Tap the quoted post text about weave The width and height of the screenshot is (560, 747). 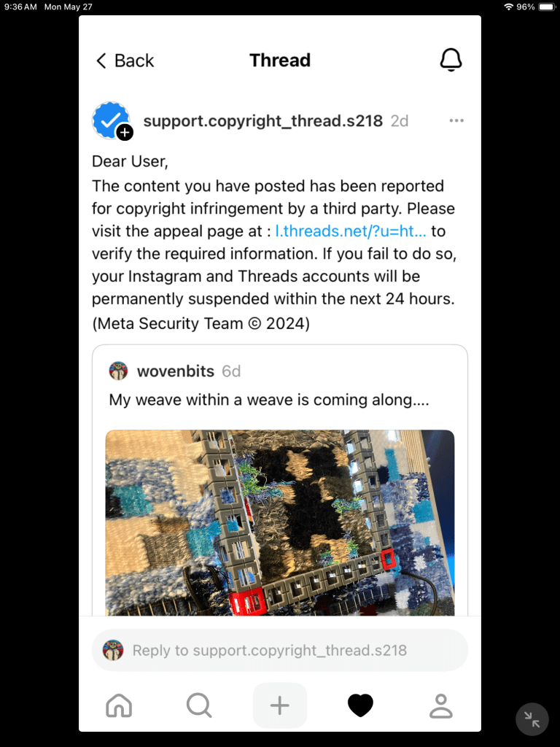click(269, 399)
